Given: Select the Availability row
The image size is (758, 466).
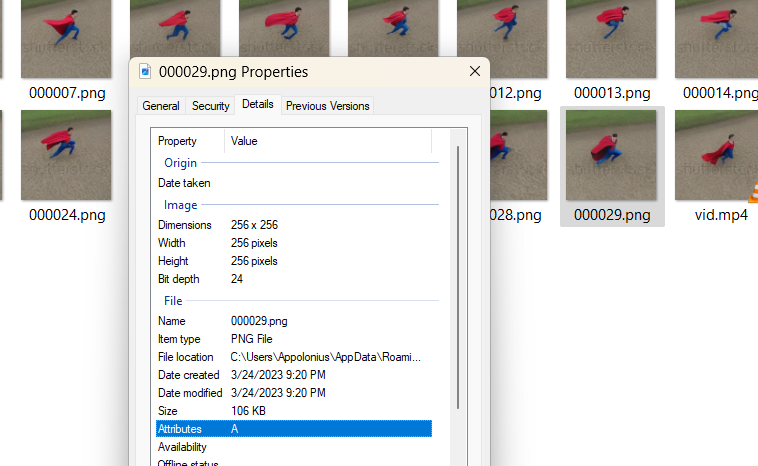Looking at the screenshot, I should (x=294, y=447).
